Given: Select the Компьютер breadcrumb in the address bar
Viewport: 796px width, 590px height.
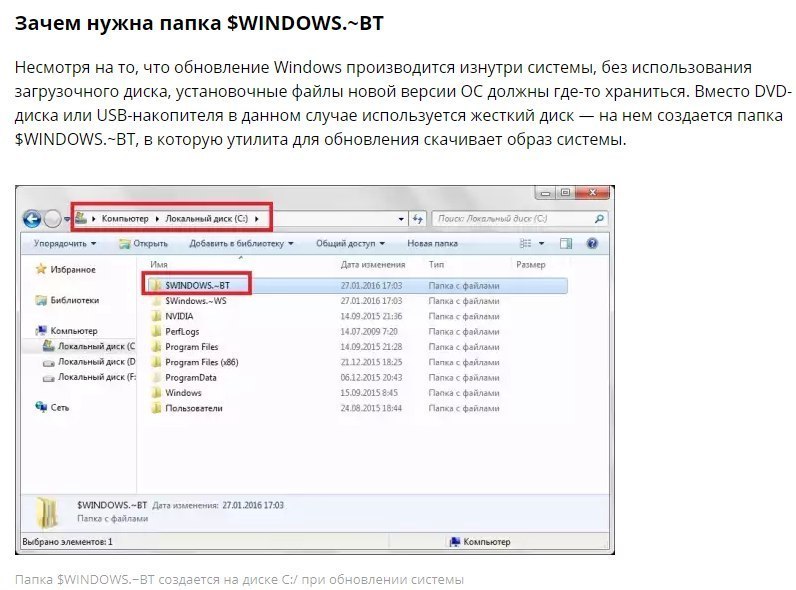Looking at the screenshot, I should click(x=125, y=218).
